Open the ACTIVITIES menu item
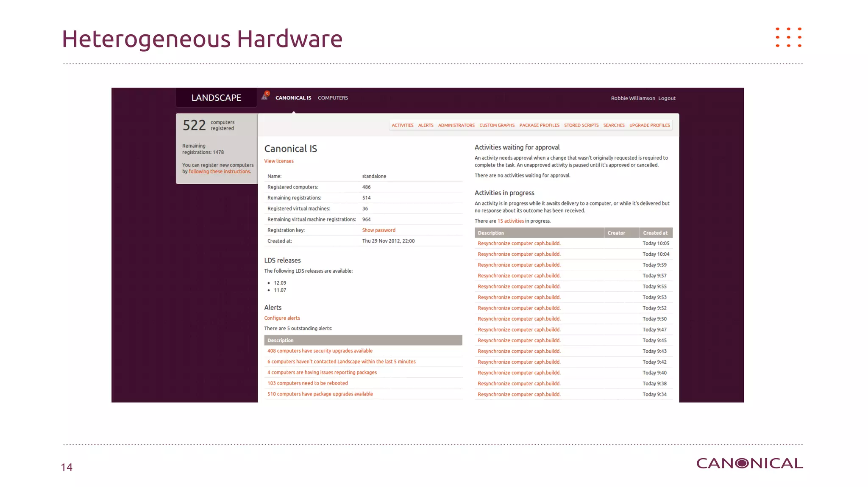The height and width of the screenshot is (487, 868). tap(403, 125)
